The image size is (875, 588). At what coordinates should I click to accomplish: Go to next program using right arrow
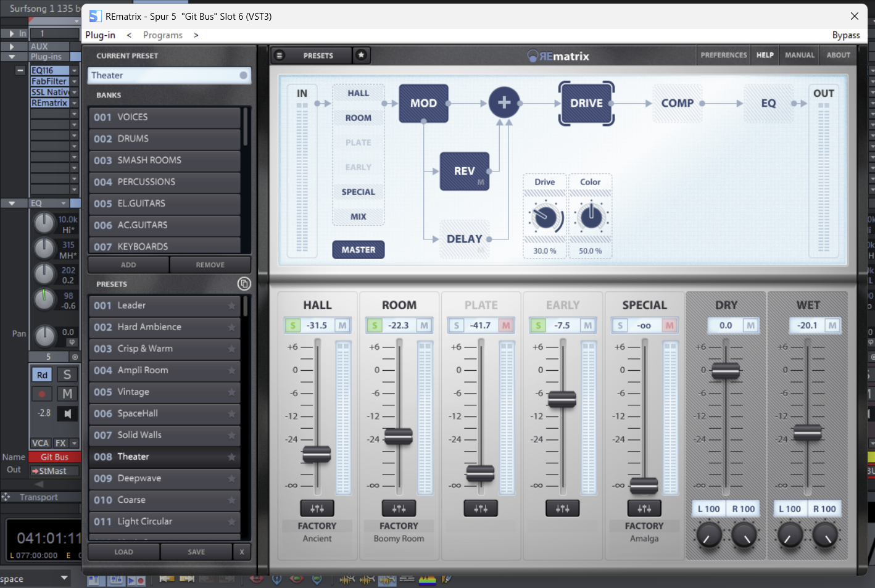(x=196, y=35)
